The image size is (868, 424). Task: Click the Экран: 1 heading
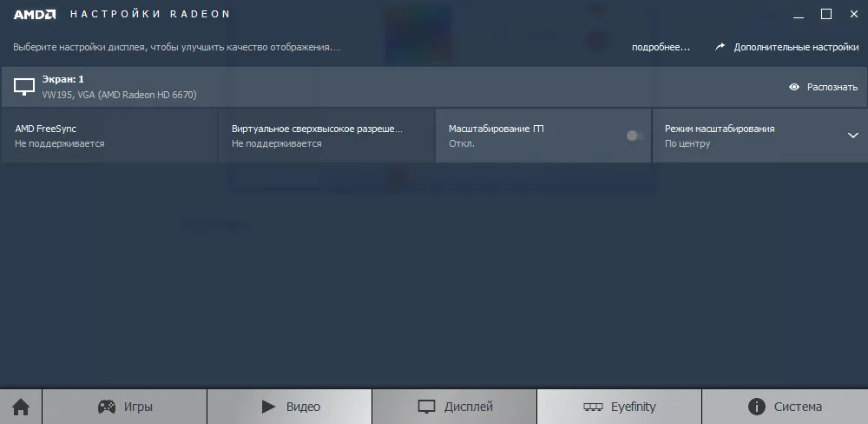click(63, 79)
